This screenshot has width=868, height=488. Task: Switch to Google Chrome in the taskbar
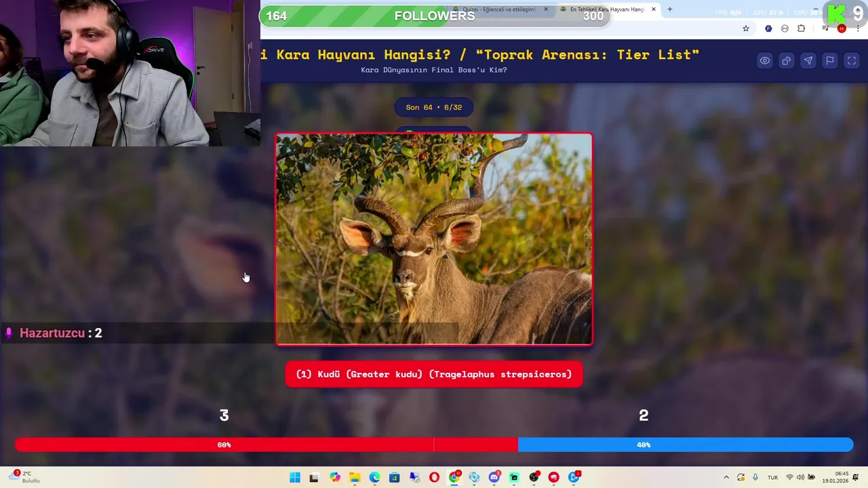[454, 478]
